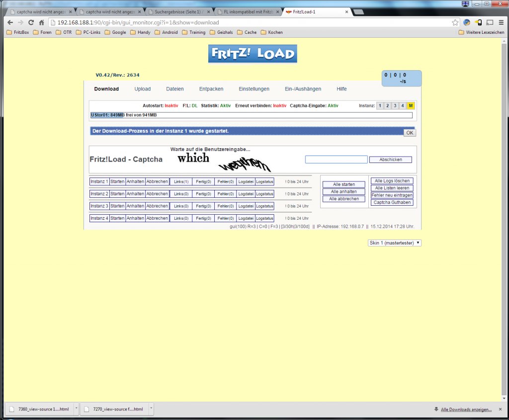Image resolution: width=509 pixels, height=420 pixels.
Task: Open the Cache bookmark folder
Action: tap(247, 32)
